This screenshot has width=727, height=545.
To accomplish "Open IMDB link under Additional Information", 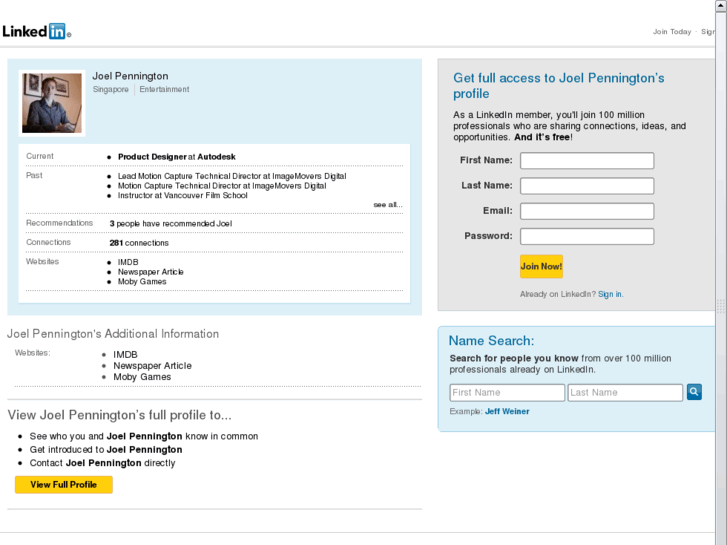I will click(125, 354).
